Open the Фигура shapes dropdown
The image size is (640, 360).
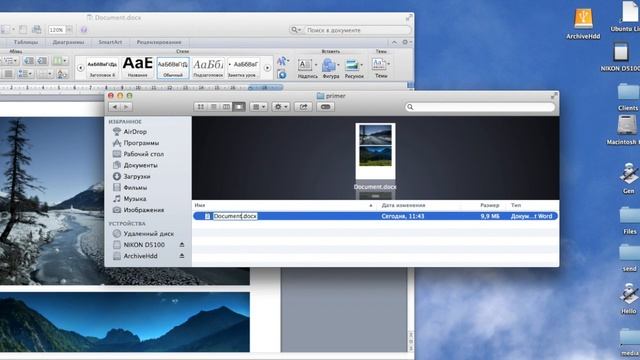[331, 68]
